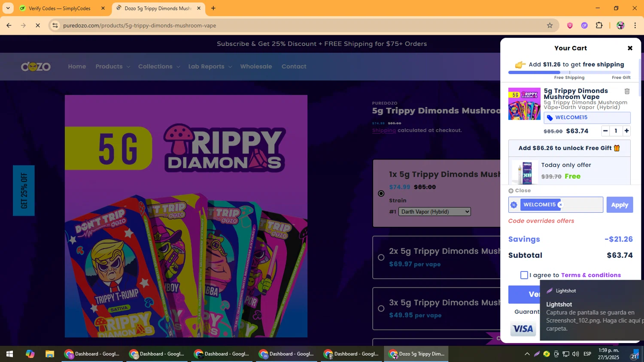The height and width of the screenshot is (362, 644).
Task: Remove WELCOME15 code chip in discount field
Action: click(x=560, y=205)
